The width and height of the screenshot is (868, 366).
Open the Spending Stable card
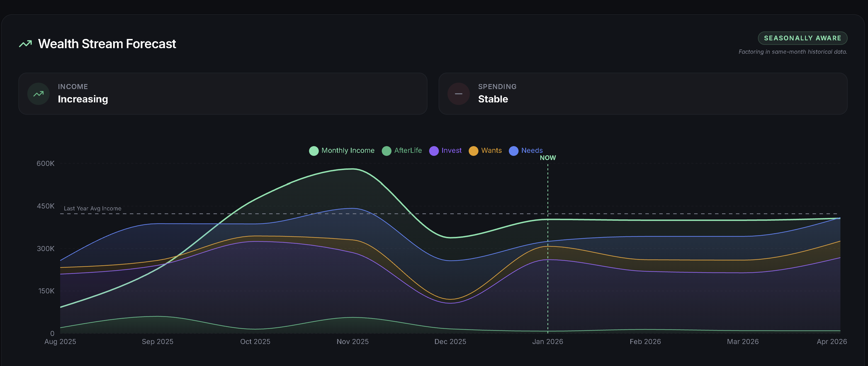click(x=642, y=94)
